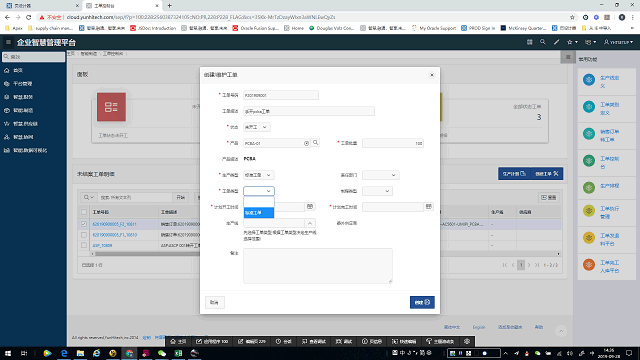Click the 创建工单 blue button
This screenshot has height=360, width=640.
point(547,174)
